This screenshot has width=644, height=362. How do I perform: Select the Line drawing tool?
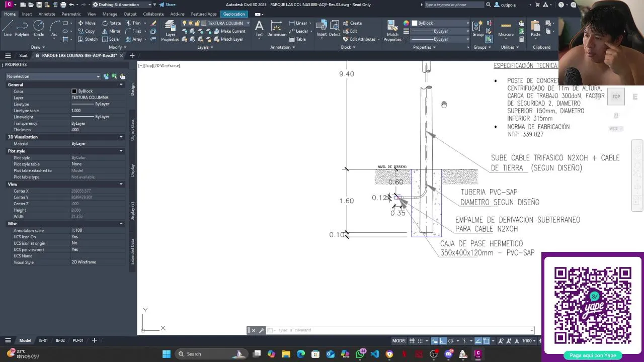(x=8, y=29)
